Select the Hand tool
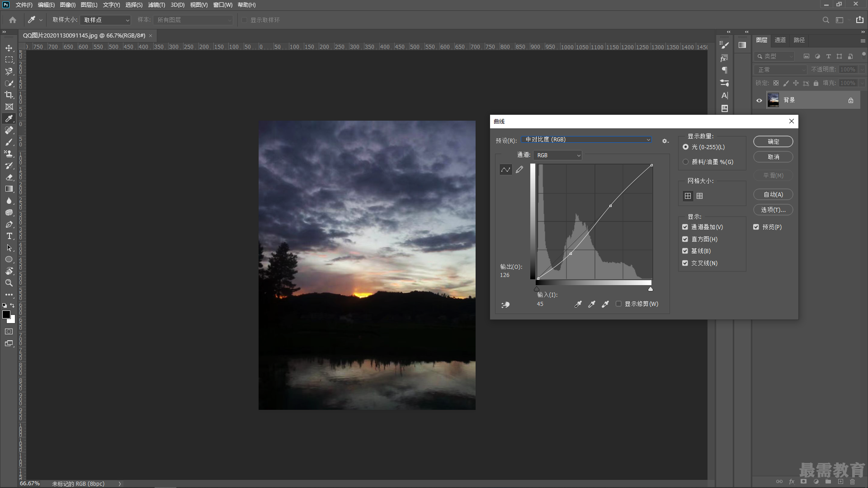 tap(9, 271)
